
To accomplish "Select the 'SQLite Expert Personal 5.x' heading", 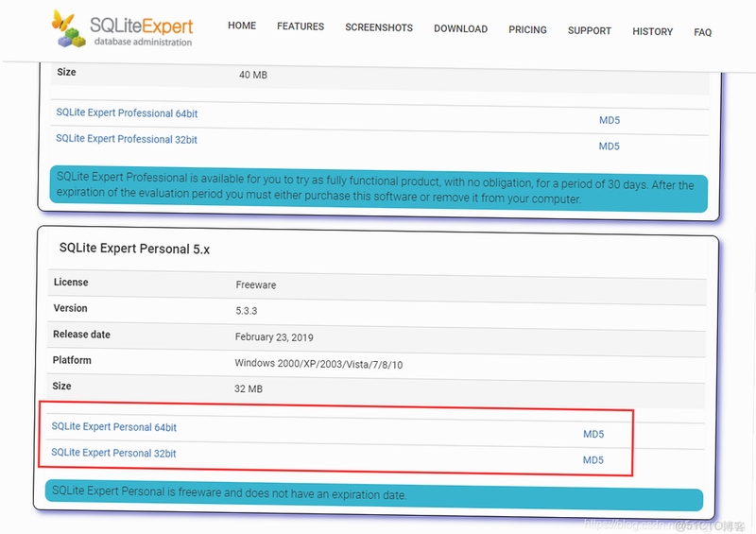I will click(134, 249).
